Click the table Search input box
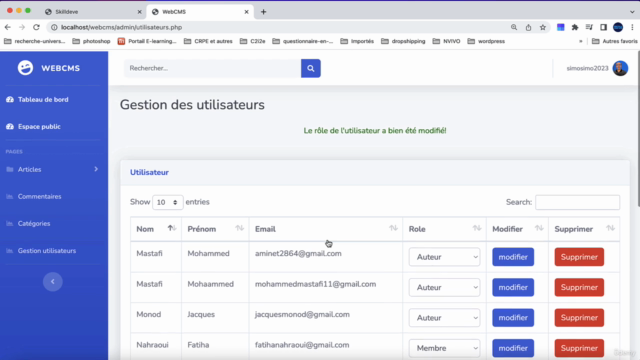 pyautogui.click(x=577, y=202)
